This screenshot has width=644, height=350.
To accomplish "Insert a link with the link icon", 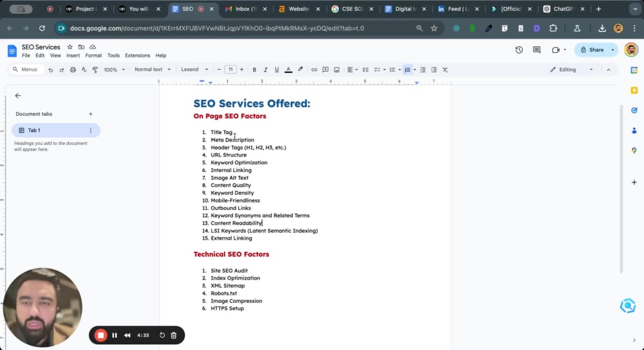I will click(314, 70).
